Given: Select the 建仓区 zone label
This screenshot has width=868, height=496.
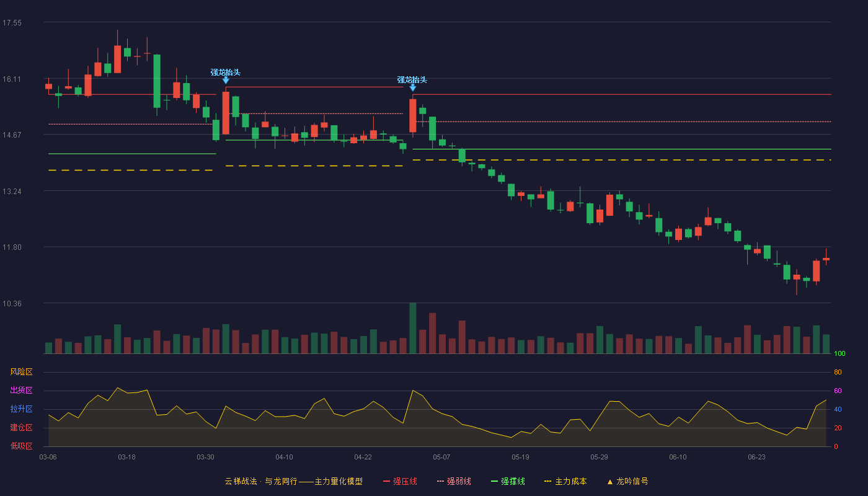Looking at the screenshot, I should tap(22, 428).
